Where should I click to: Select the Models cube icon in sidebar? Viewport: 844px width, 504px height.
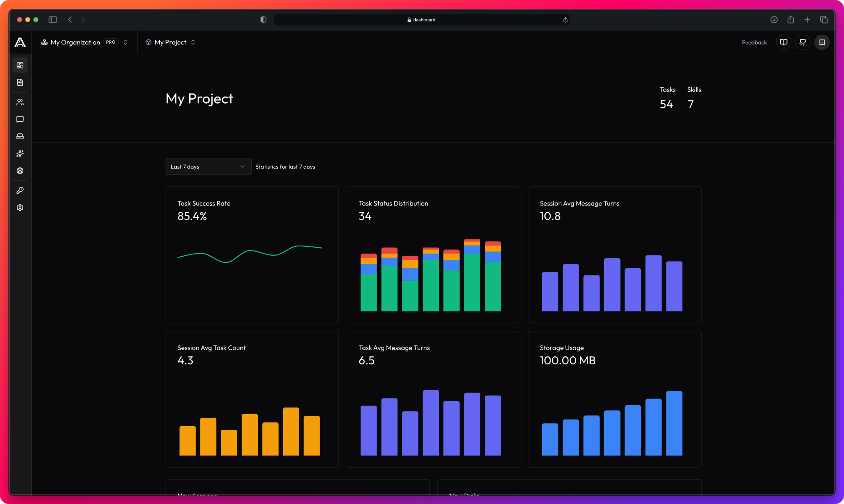pos(20,170)
